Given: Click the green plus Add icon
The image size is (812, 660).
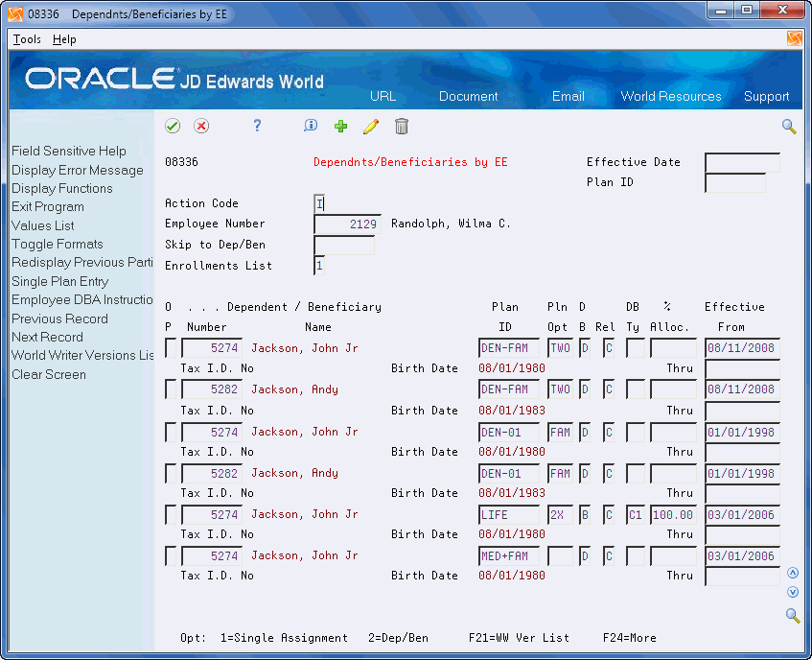Looking at the screenshot, I should pos(340,126).
